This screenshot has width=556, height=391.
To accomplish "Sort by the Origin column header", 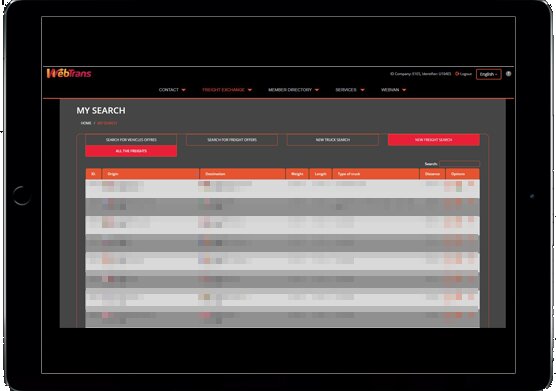I will pos(151,174).
